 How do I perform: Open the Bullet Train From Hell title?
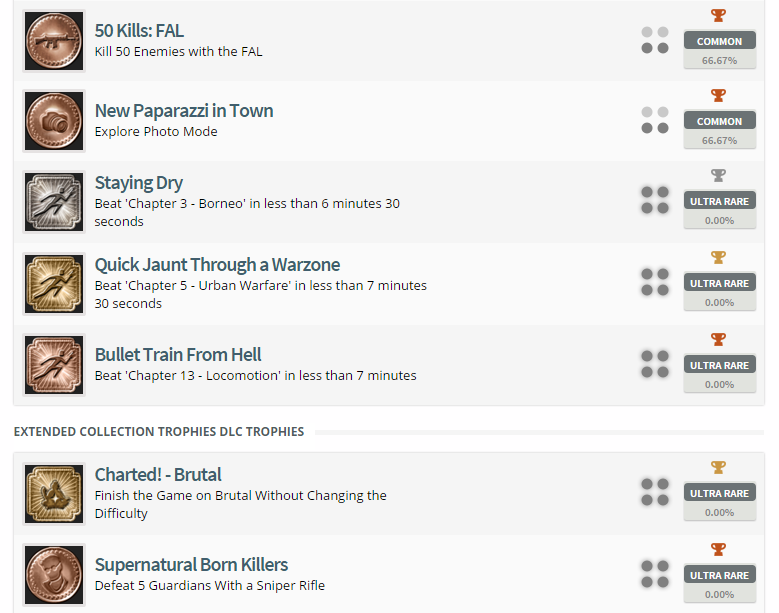pyautogui.click(x=178, y=355)
